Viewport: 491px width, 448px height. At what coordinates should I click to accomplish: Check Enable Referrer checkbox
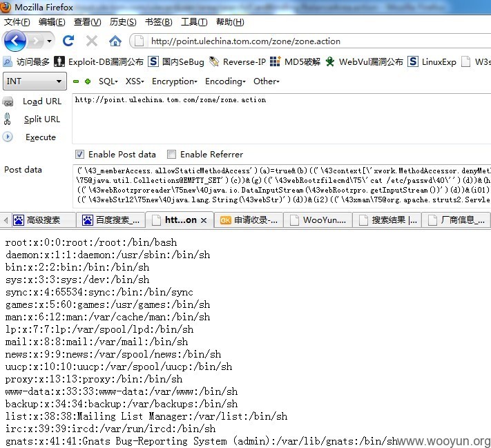point(171,155)
